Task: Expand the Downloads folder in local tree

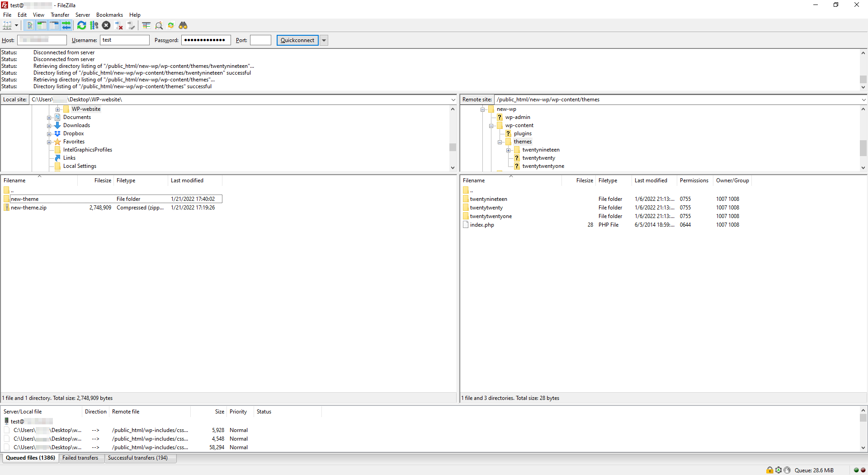Action: click(49, 126)
